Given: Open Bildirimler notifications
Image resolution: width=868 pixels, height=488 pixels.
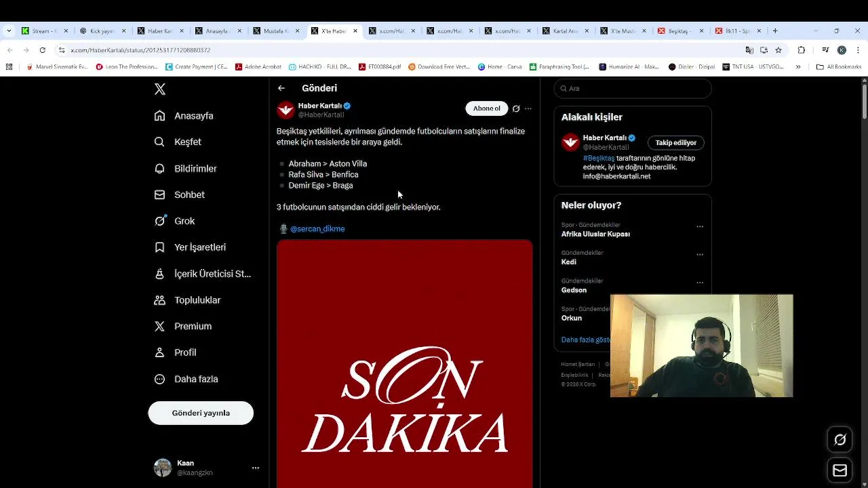Looking at the screenshot, I should click(x=185, y=168).
